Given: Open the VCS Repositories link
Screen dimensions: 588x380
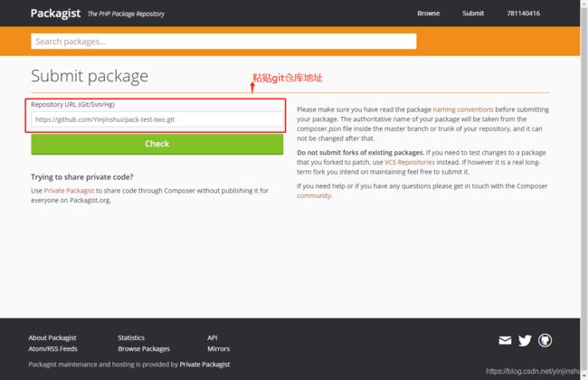Looking at the screenshot, I should [x=410, y=162].
